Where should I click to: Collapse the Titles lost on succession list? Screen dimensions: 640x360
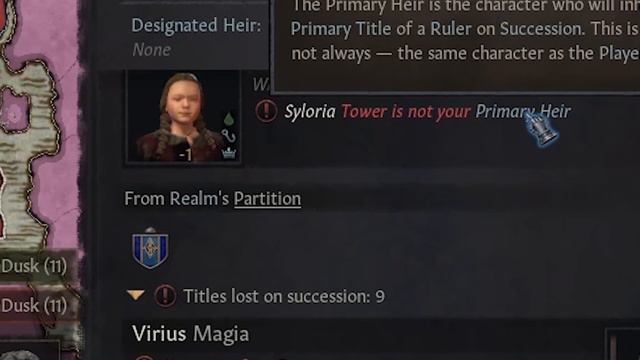coord(136,295)
